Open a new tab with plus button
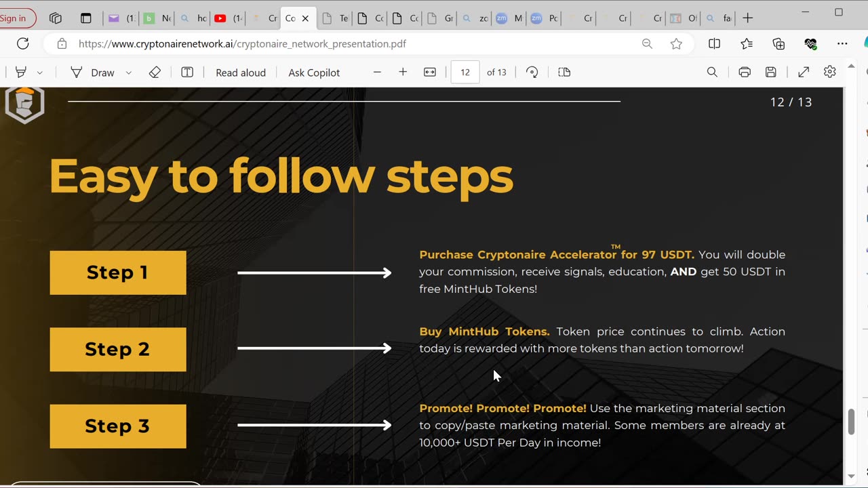Viewport: 868px width, 488px height. tap(748, 18)
